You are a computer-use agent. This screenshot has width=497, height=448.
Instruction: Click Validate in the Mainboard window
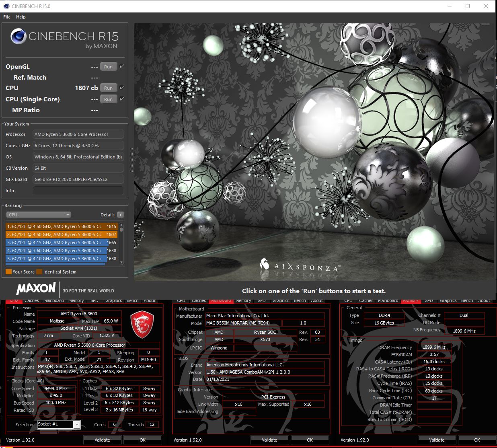(269, 440)
